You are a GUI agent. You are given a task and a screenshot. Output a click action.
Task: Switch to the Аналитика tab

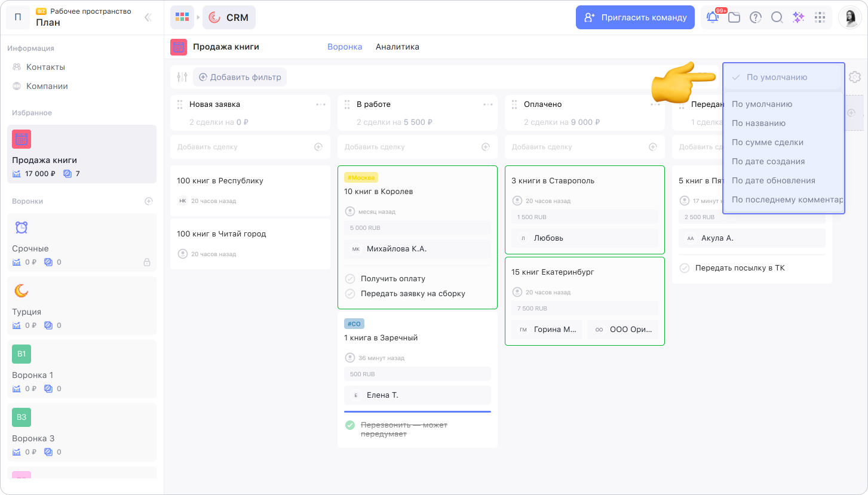coord(397,47)
